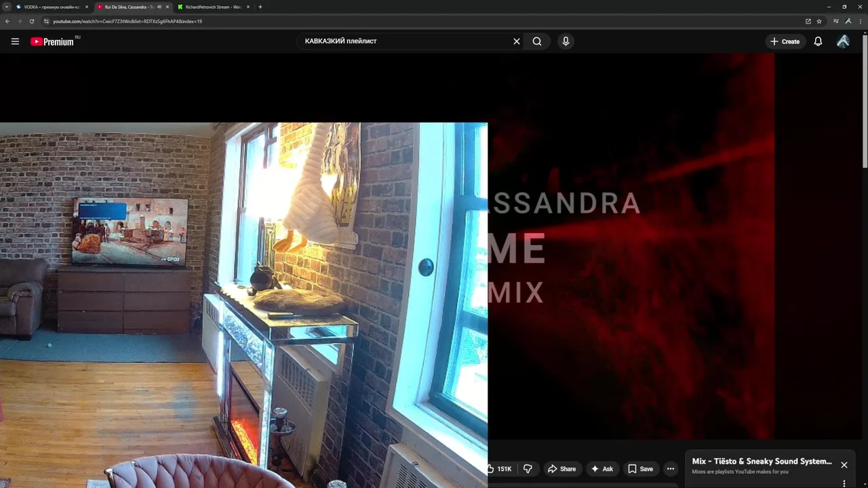Viewport: 868px width, 488px height.
Task: Open page in app icon in address bar
Action: pyautogui.click(x=808, y=21)
